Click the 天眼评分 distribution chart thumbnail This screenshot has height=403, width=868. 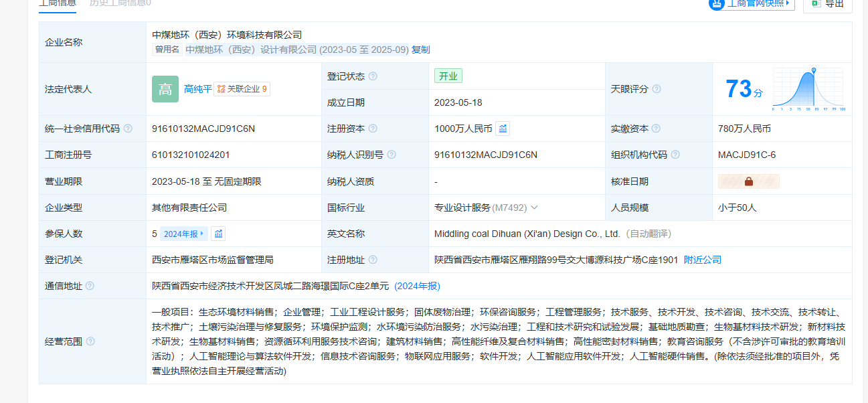pyautogui.click(x=808, y=89)
